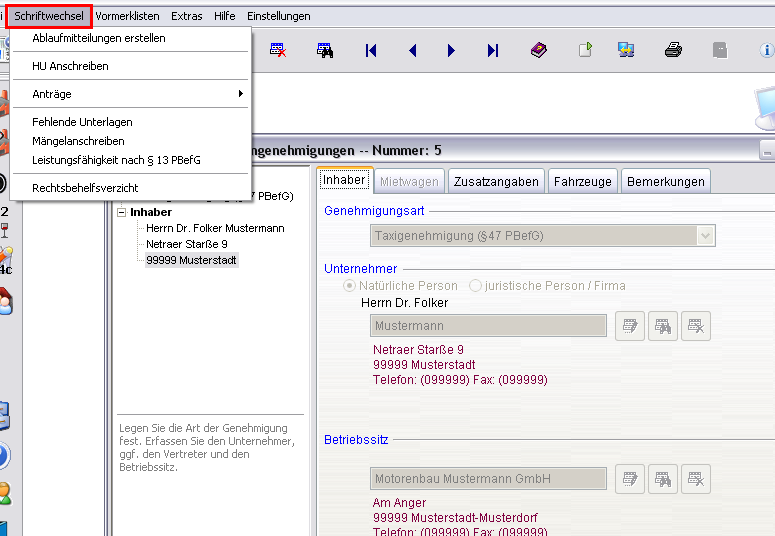Go to the previous record

412,50
